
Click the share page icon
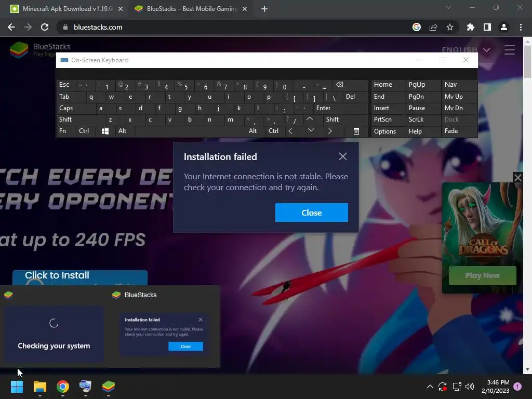433,27
